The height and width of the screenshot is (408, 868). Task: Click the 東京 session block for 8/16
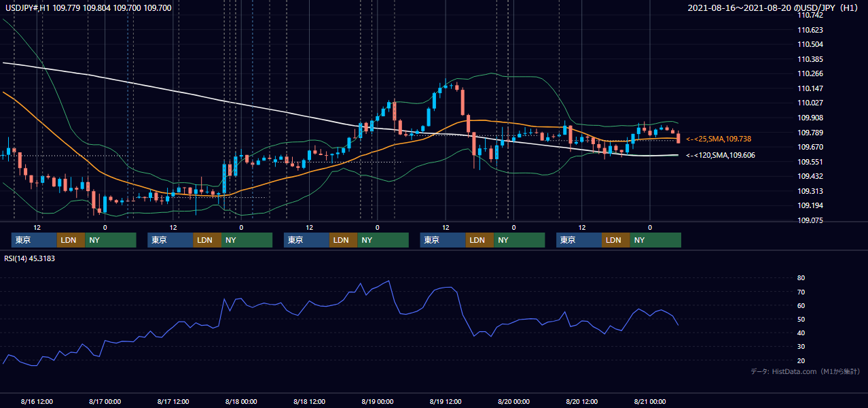pyautogui.click(x=34, y=240)
